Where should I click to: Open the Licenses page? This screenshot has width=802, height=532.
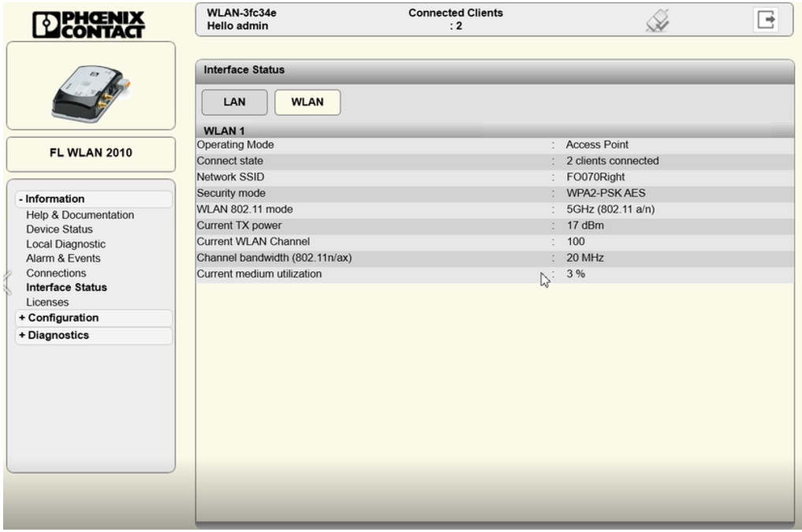point(47,303)
